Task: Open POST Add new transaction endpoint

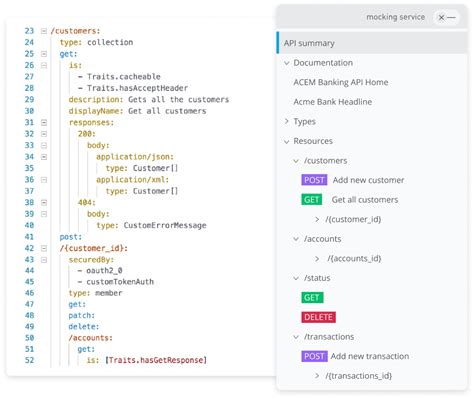Action: 355,356
